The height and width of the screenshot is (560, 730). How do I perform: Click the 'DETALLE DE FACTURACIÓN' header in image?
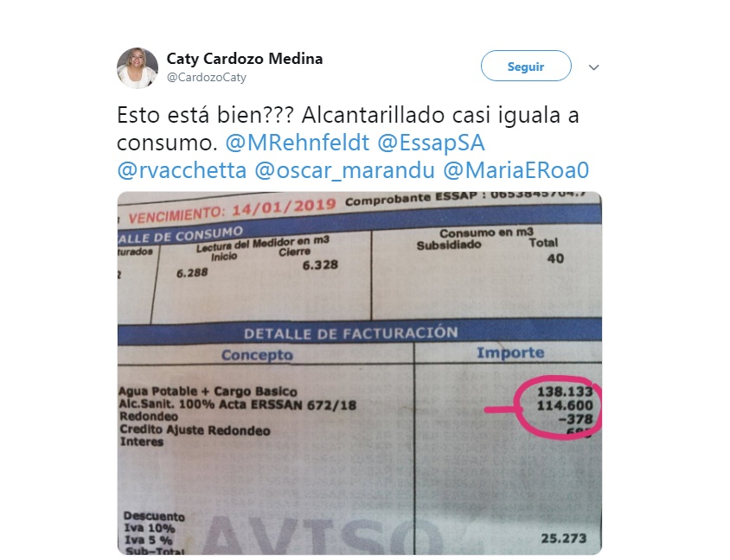(351, 333)
